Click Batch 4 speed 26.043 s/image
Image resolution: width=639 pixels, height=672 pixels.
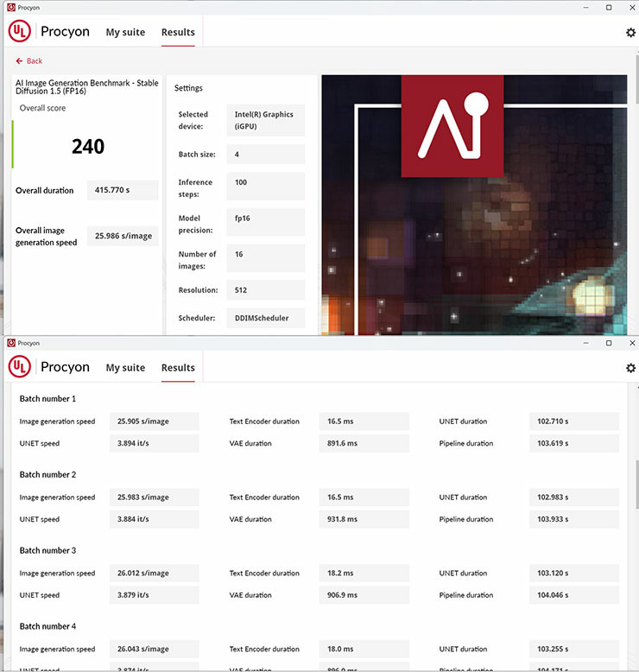(x=155, y=649)
